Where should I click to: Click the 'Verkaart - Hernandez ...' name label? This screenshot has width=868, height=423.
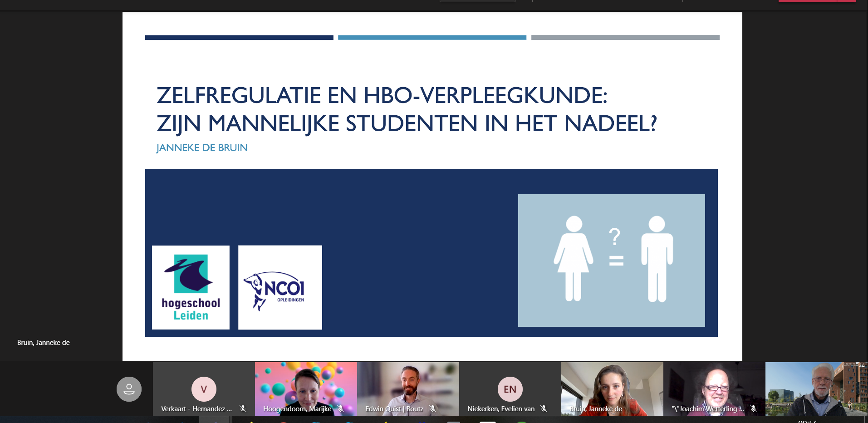click(196, 409)
